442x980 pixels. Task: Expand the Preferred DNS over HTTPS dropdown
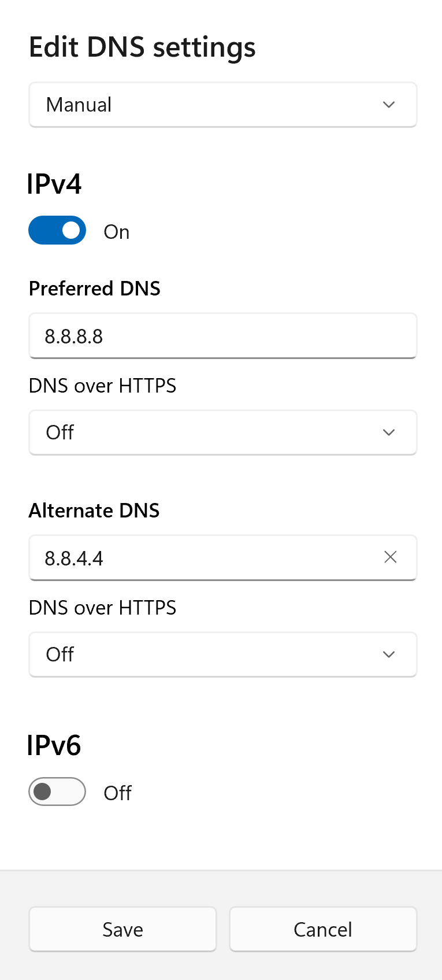point(222,432)
